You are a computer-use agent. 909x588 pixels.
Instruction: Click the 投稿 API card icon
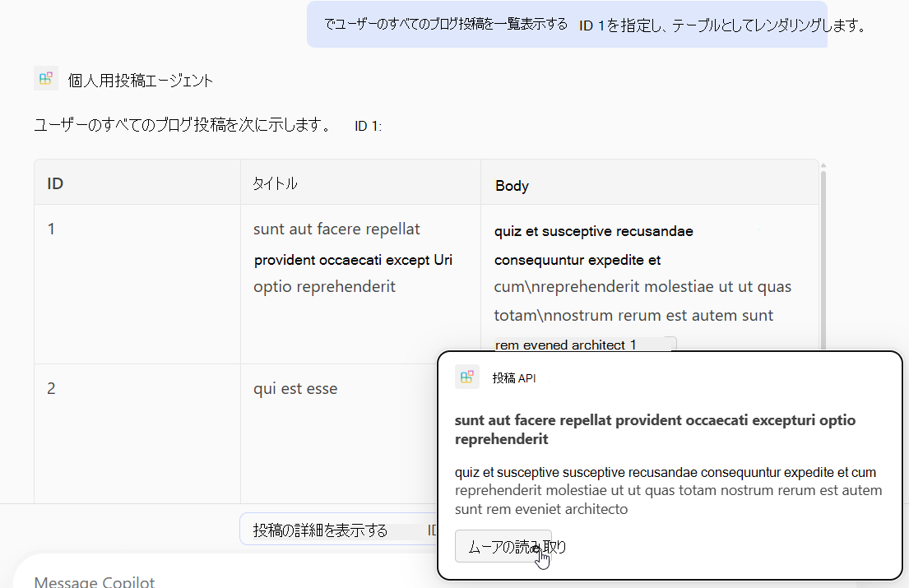466,377
